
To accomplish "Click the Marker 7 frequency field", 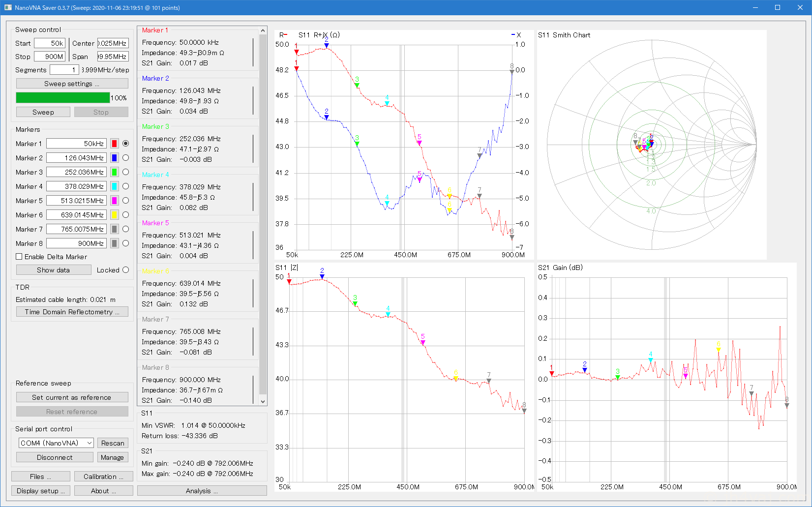I will pos(76,229).
